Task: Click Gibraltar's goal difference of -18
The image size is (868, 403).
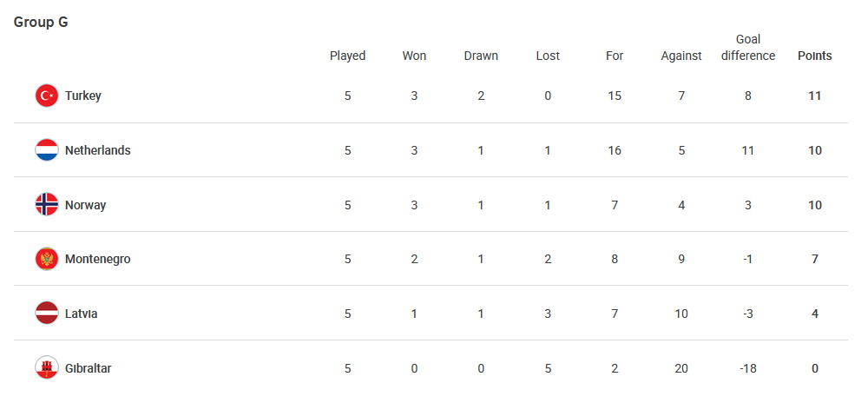Action: tap(748, 368)
